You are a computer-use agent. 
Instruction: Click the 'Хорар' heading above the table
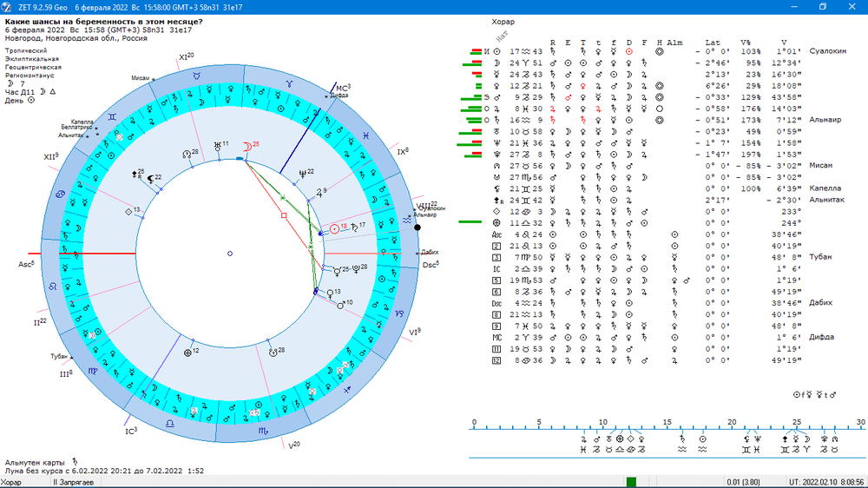(x=503, y=22)
